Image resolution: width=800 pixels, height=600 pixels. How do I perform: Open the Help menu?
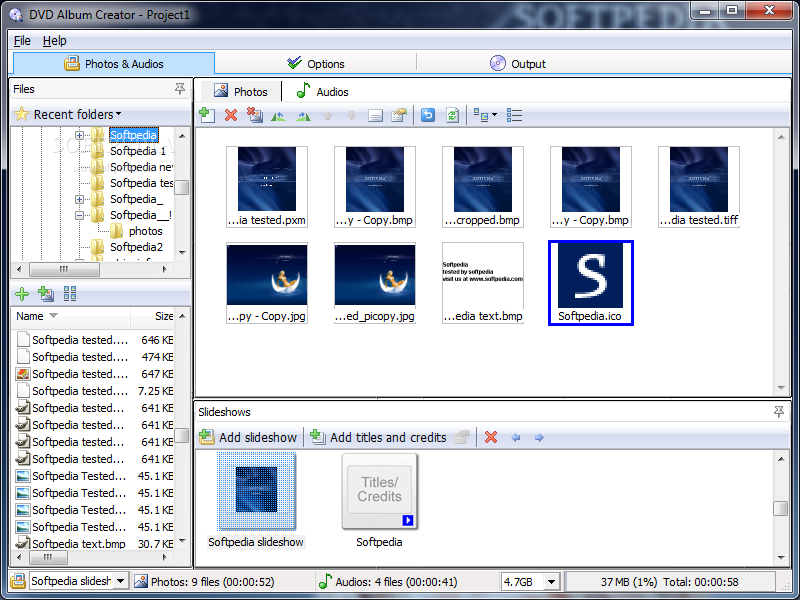[x=55, y=41]
